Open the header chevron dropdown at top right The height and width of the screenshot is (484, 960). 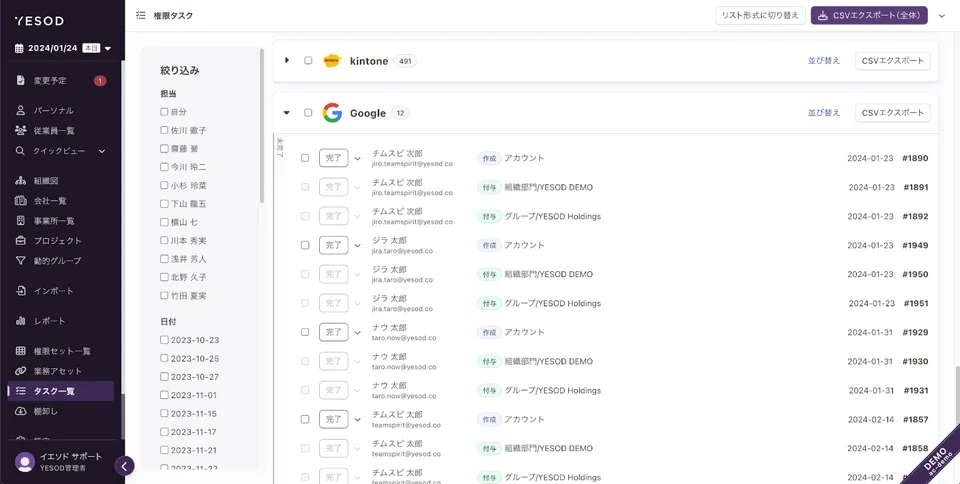(942, 16)
